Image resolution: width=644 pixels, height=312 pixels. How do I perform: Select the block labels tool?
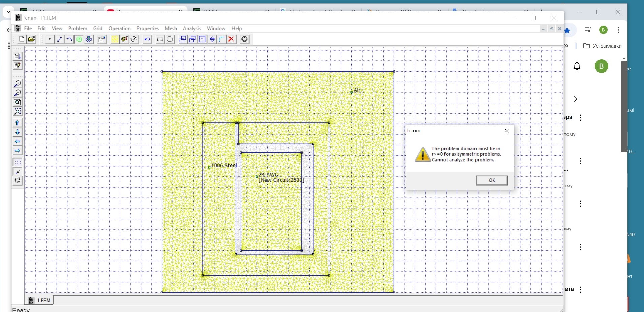click(x=79, y=39)
